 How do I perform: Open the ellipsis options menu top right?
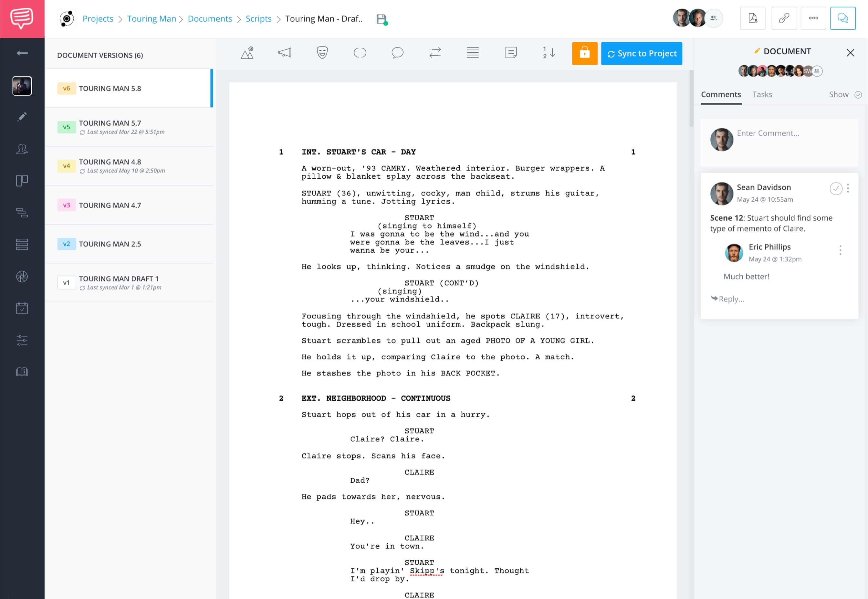coord(813,18)
